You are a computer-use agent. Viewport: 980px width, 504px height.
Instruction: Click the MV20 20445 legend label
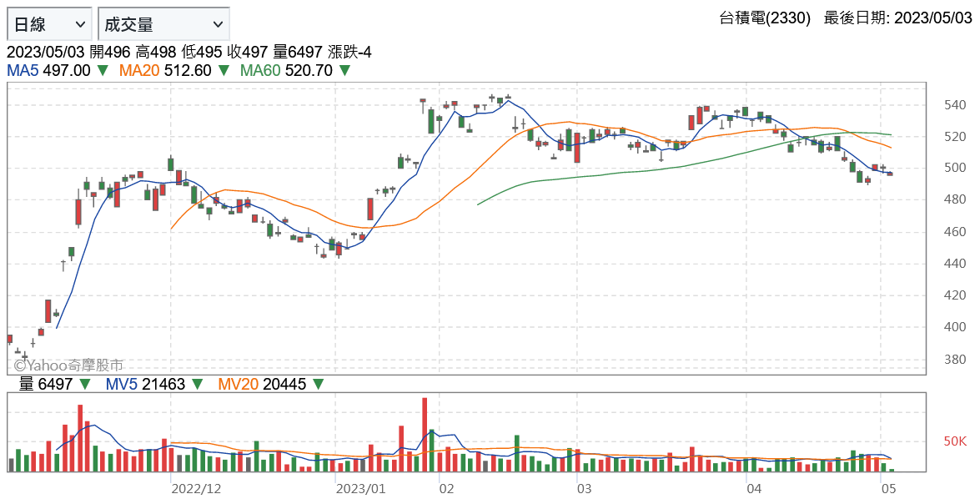tap(262, 384)
